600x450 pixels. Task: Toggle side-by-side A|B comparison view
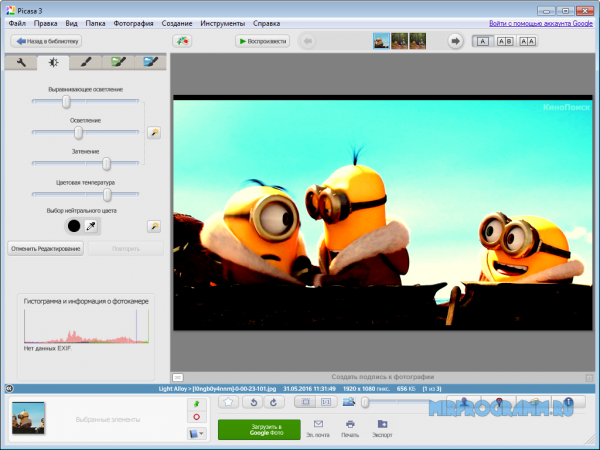(505, 41)
